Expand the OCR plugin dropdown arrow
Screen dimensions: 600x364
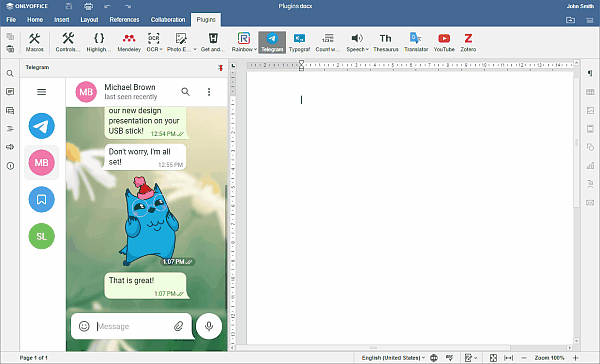click(161, 49)
